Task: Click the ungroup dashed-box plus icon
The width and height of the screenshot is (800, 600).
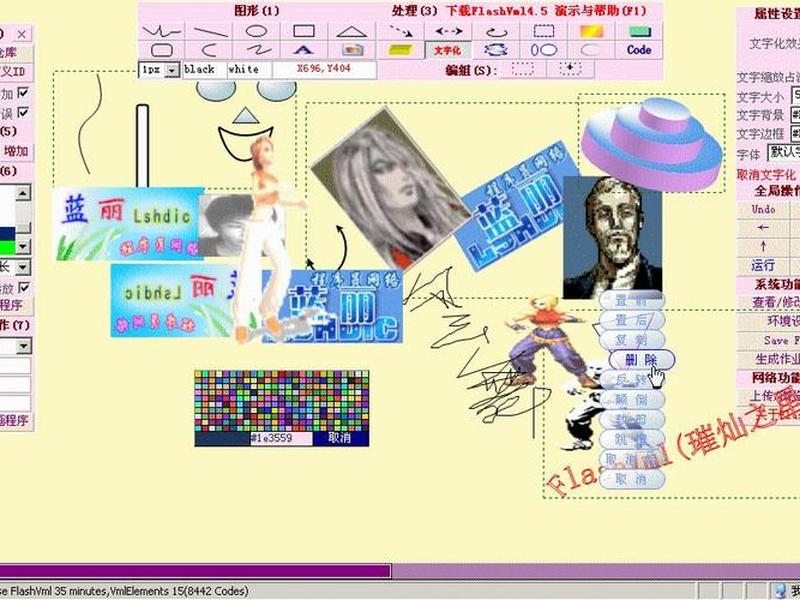Action: [x=570, y=69]
